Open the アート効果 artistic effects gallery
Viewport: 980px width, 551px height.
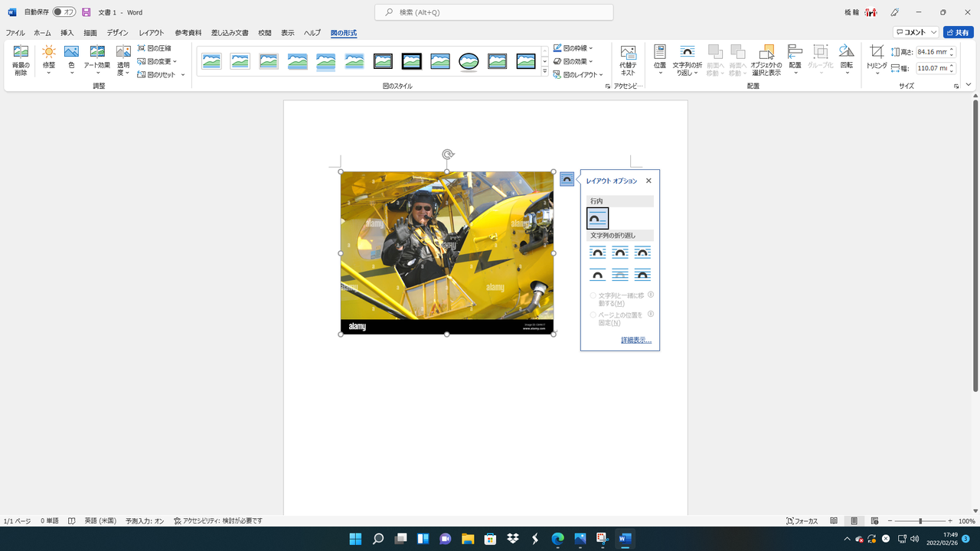96,60
